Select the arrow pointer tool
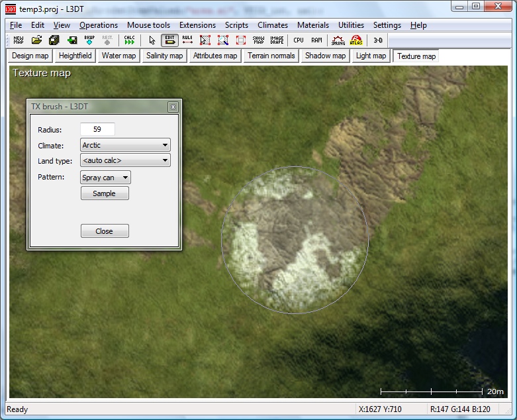This screenshot has height=420, width=517. tap(152, 40)
